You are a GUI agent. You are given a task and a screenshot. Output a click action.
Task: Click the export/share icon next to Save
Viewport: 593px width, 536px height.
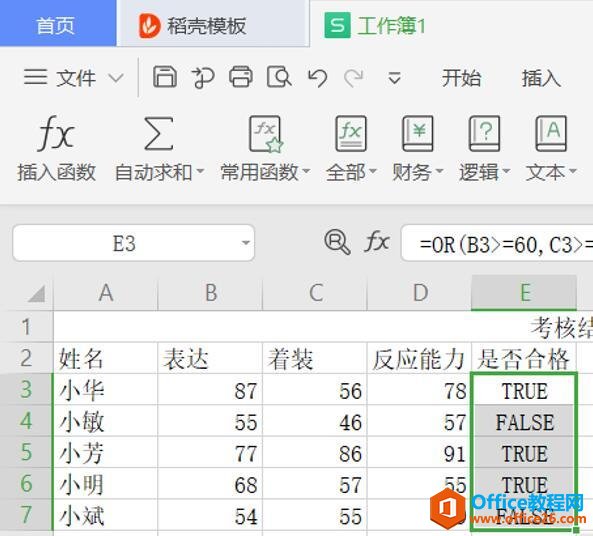(203, 78)
